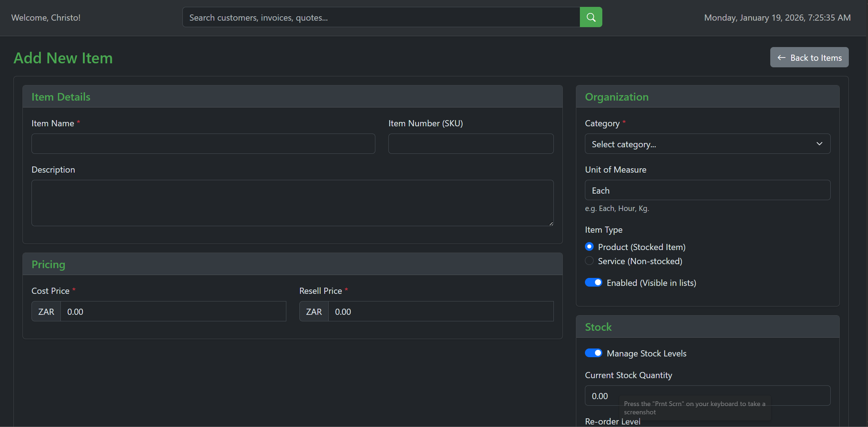Screen dimensions: 868x427
Task: Click the green search magnifier button
Action: [591, 17]
